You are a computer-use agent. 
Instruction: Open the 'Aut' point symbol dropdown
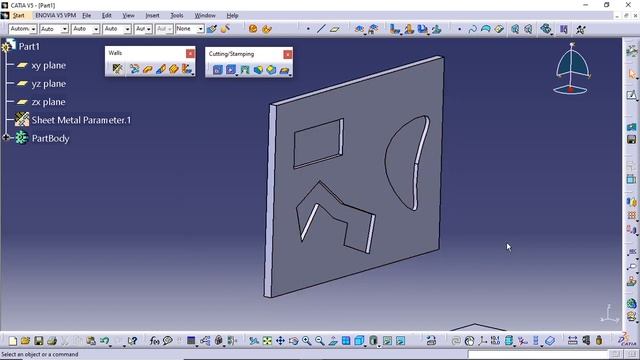149,29
